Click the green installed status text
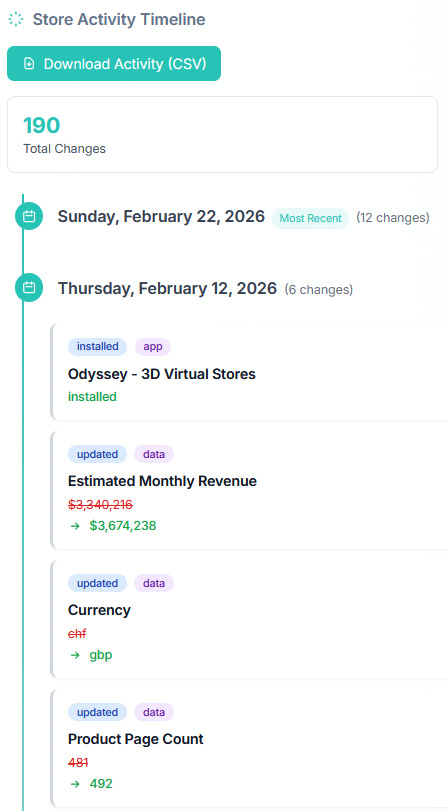Screen dimensions: 448x811 (92, 397)
